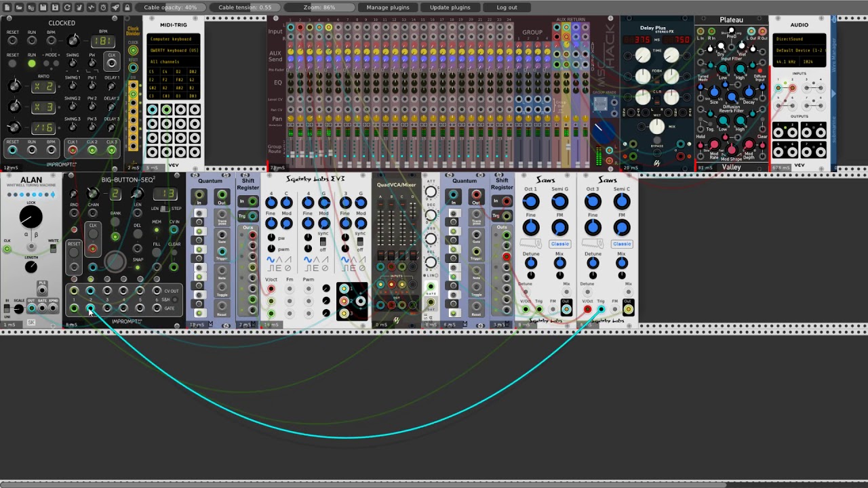Open MIDI-TRIG QWERTY keyboard (US) dropdown
The image size is (868, 488).
click(173, 51)
